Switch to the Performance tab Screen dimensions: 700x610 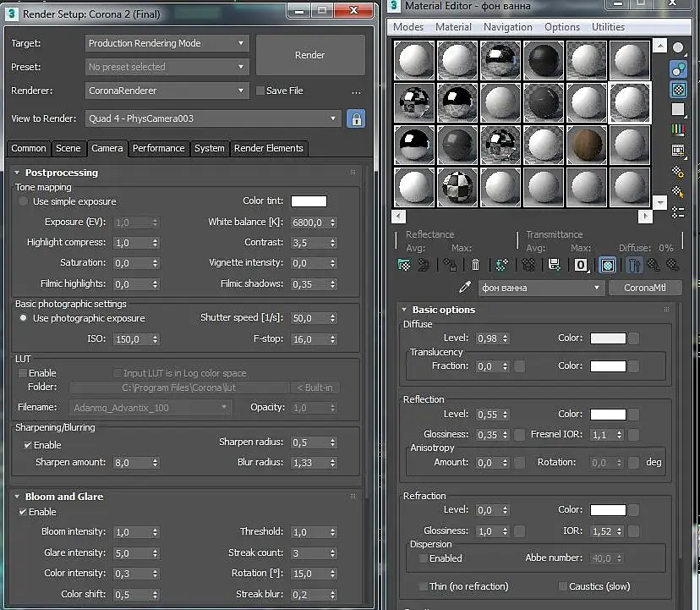tap(158, 148)
